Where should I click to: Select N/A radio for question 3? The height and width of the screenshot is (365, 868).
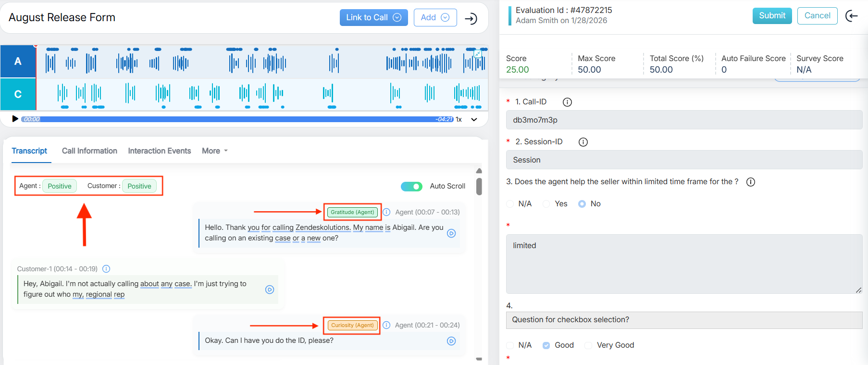(510, 204)
